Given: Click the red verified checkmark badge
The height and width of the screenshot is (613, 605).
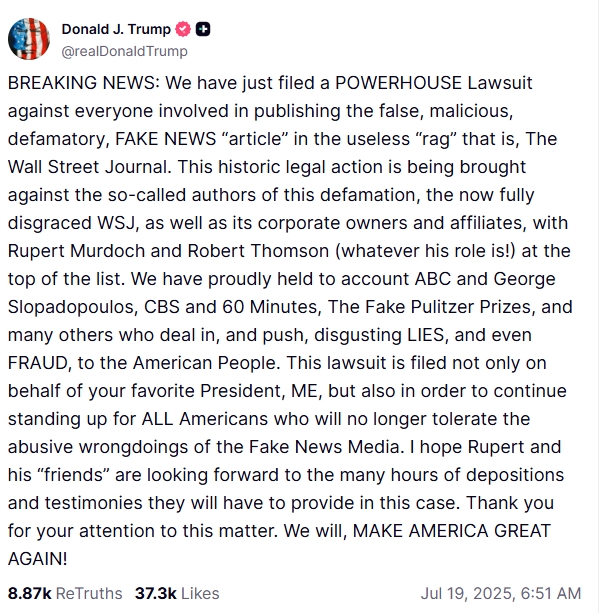Looking at the screenshot, I should click(x=183, y=29).
